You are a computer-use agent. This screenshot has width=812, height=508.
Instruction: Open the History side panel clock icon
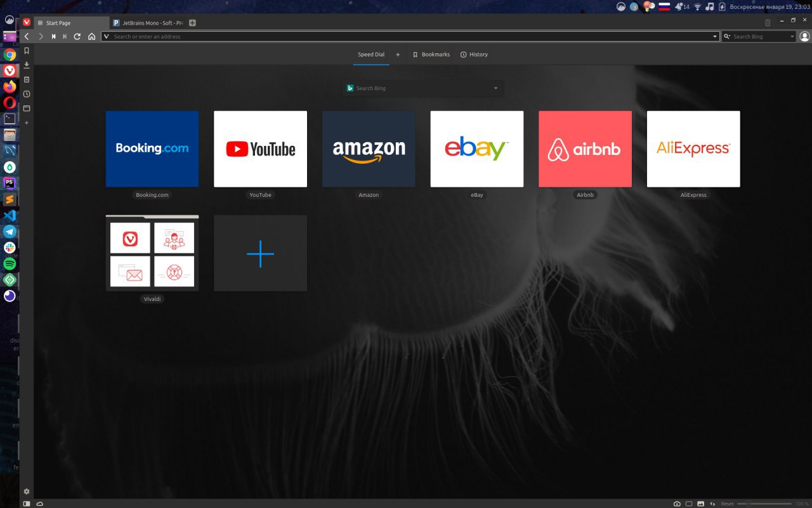[27, 94]
